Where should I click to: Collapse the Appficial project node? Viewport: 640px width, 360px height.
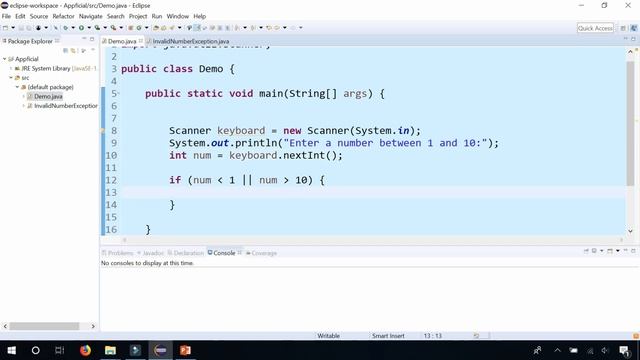point(5,59)
